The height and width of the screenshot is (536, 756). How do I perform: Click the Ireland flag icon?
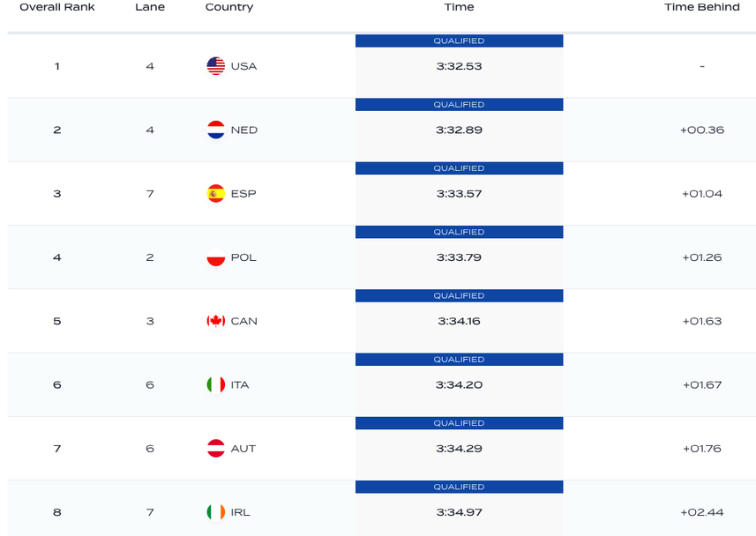point(215,512)
